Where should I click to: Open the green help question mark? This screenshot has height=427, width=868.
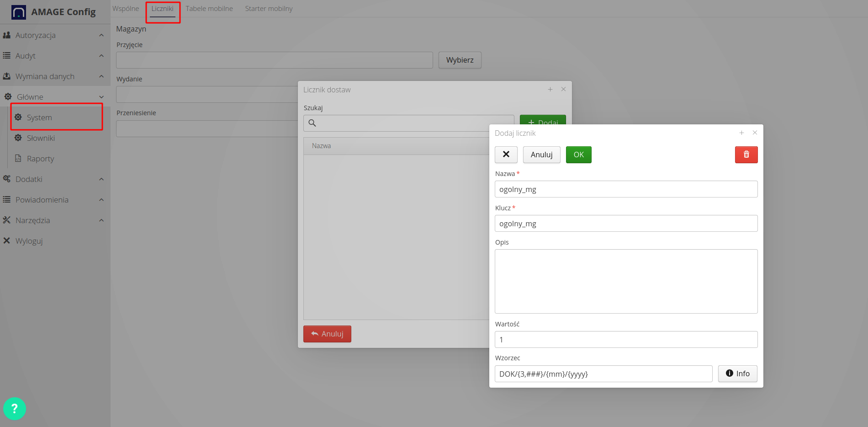click(x=15, y=408)
